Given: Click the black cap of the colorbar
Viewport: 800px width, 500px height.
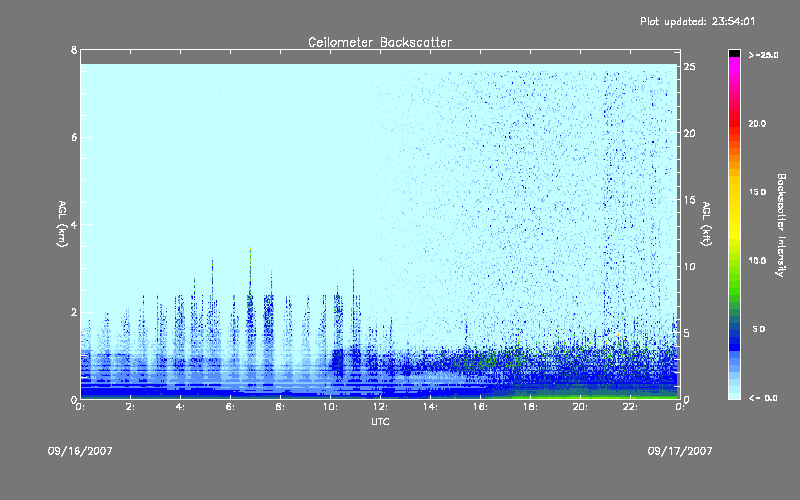Looking at the screenshot, I should (x=734, y=53).
